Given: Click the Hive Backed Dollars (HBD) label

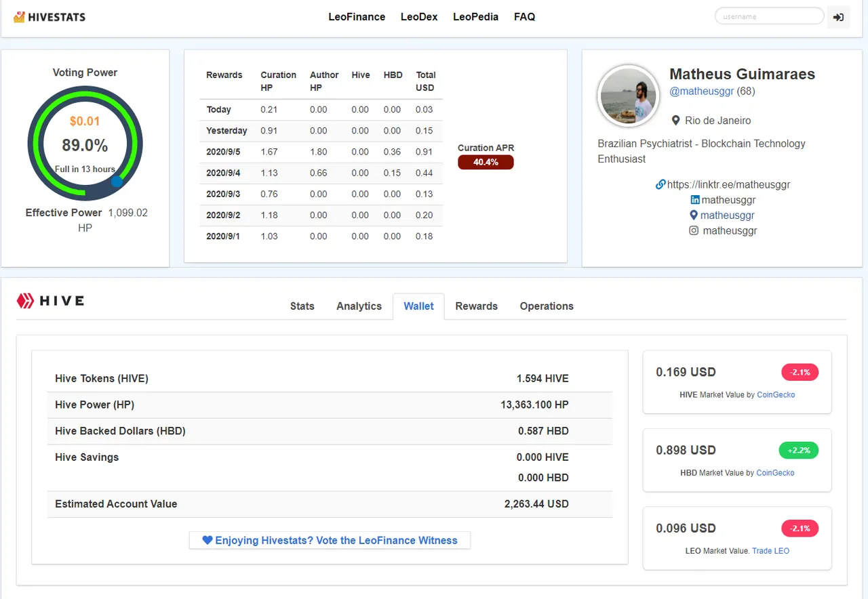Looking at the screenshot, I should (120, 431).
